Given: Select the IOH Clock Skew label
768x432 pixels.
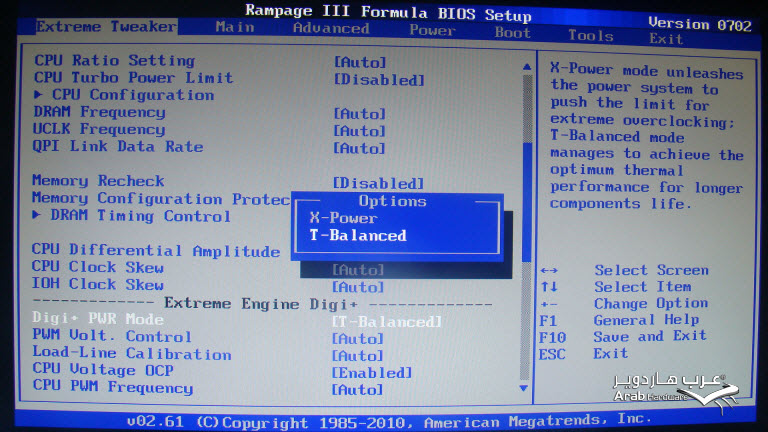Looking at the screenshot, I should point(97,284).
